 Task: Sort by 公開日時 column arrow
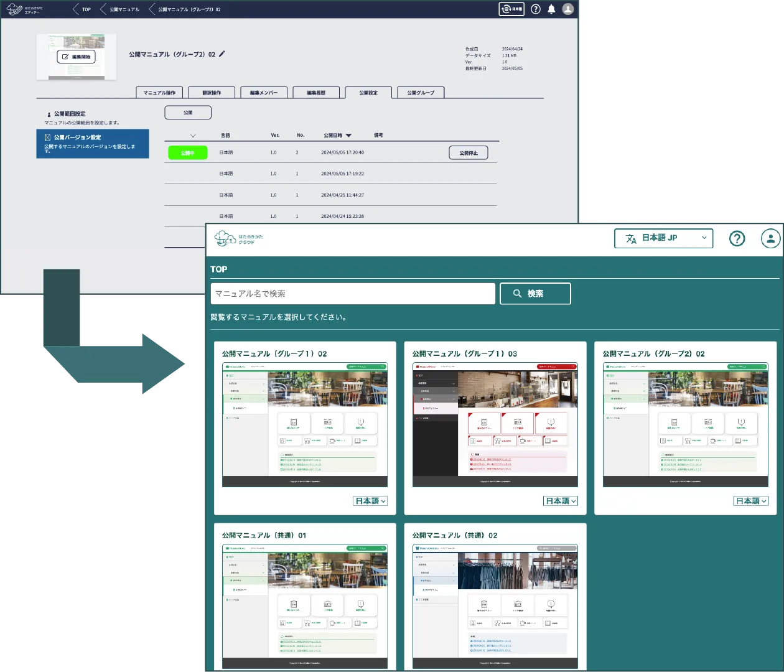click(348, 136)
